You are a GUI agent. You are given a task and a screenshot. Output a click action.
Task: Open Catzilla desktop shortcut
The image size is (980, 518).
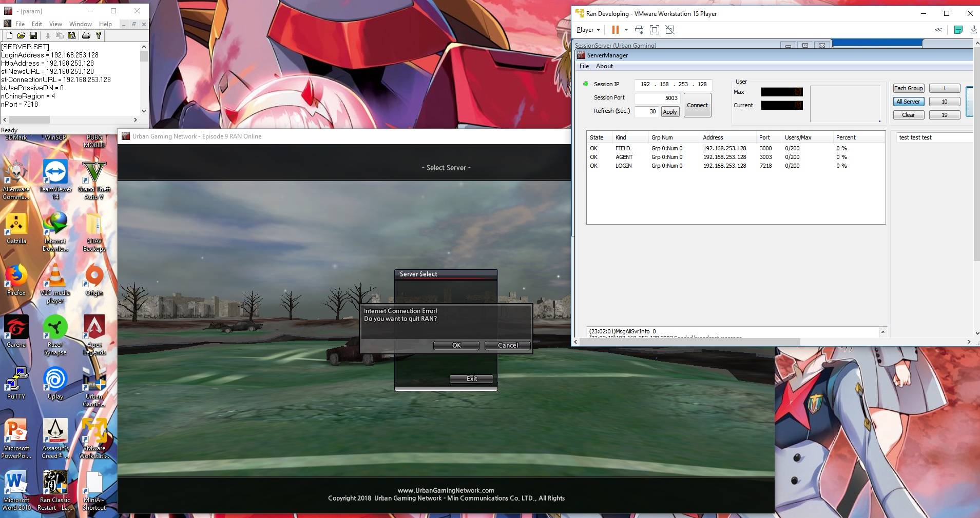point(16,228)
